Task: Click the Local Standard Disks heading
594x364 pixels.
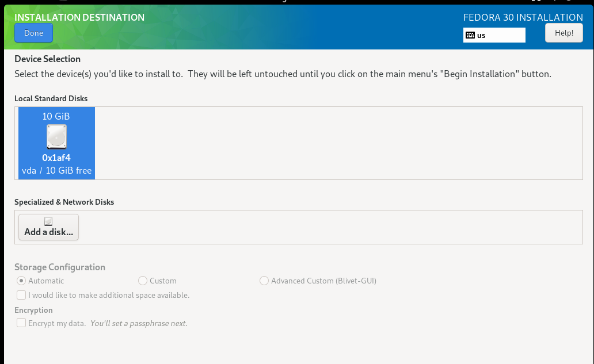Action: coord(51,98)
